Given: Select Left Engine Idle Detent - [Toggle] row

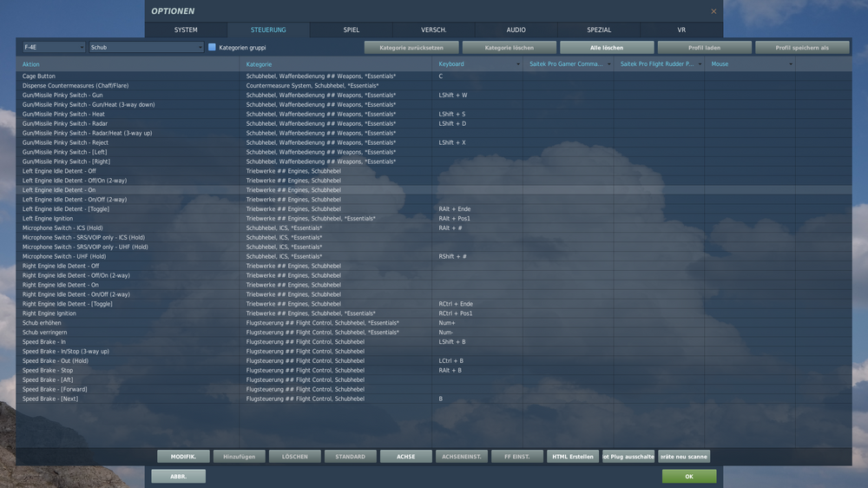Looking at the screenshot, I should tap(433, 208).
